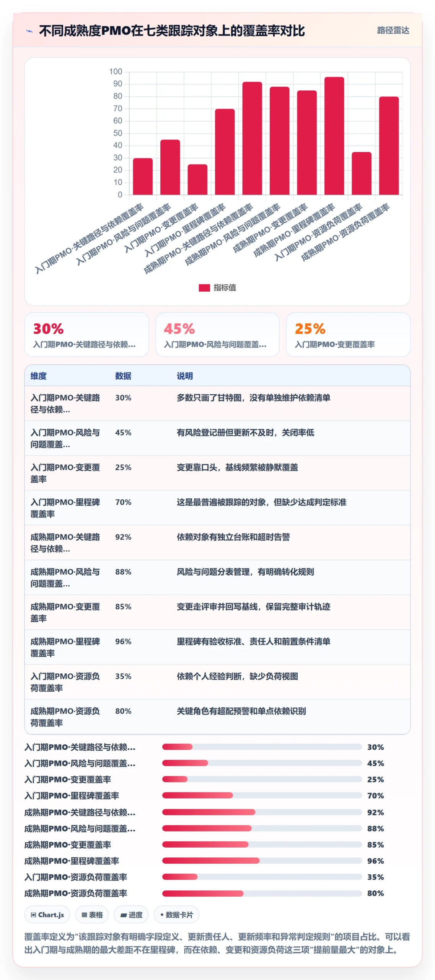Click the 路径雷达 label in header
This screenshot has width=435, height=980.
pos(393,31)
